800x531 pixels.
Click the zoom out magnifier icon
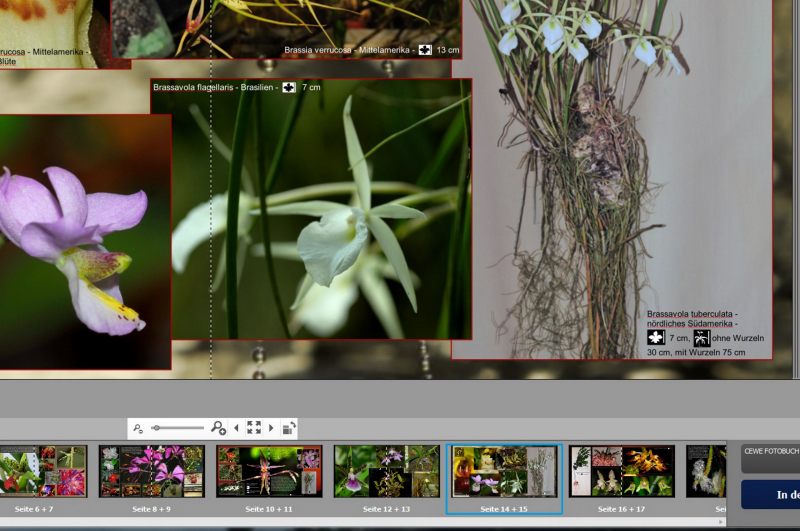(x=138, y=428)
